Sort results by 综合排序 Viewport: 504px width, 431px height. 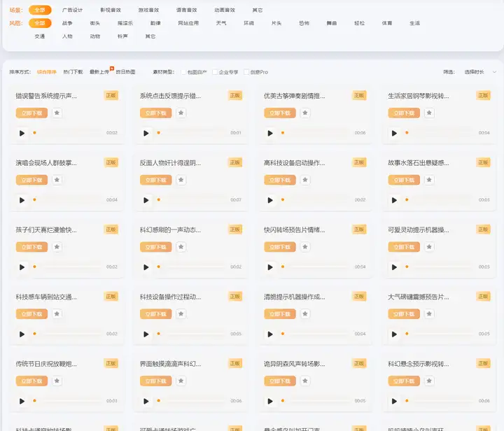tap(47, 72)
